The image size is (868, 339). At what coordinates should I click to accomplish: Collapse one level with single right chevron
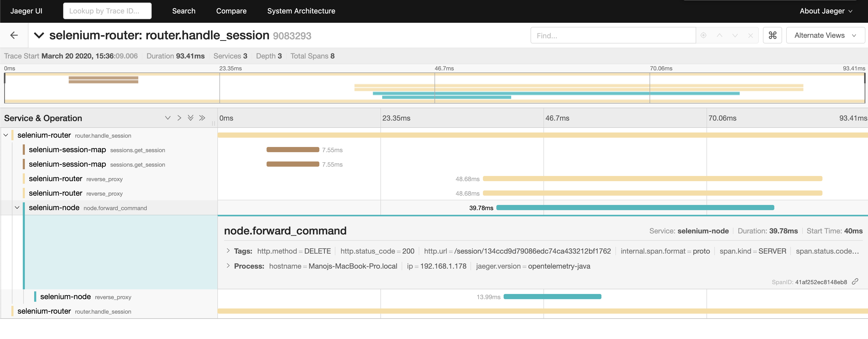[x=179, y=117]
